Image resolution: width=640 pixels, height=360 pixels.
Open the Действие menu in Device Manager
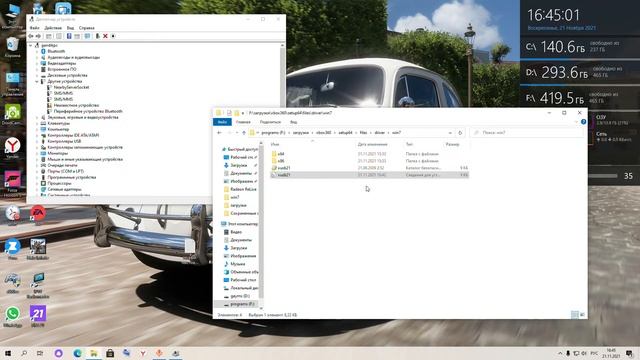(x=53, y=28)
